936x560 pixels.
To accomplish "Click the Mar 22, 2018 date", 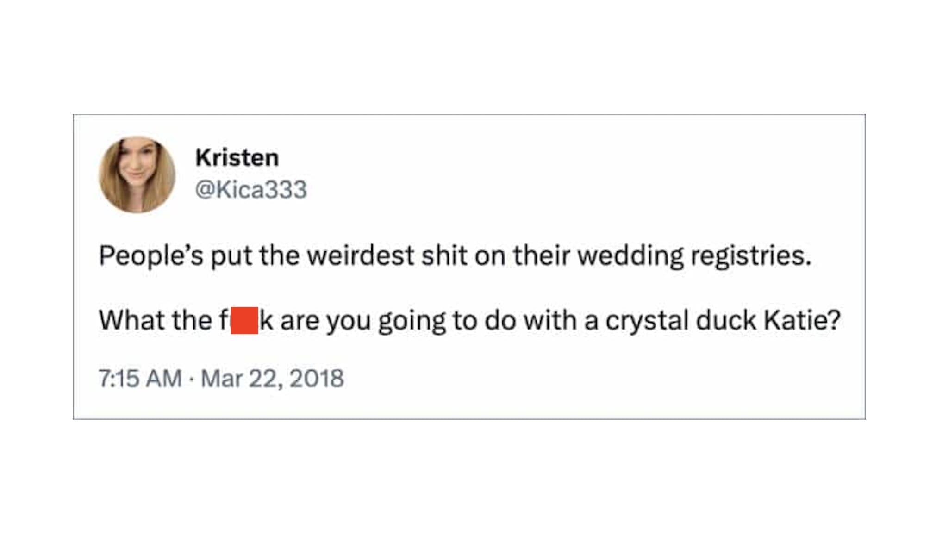I will [272, 378].
